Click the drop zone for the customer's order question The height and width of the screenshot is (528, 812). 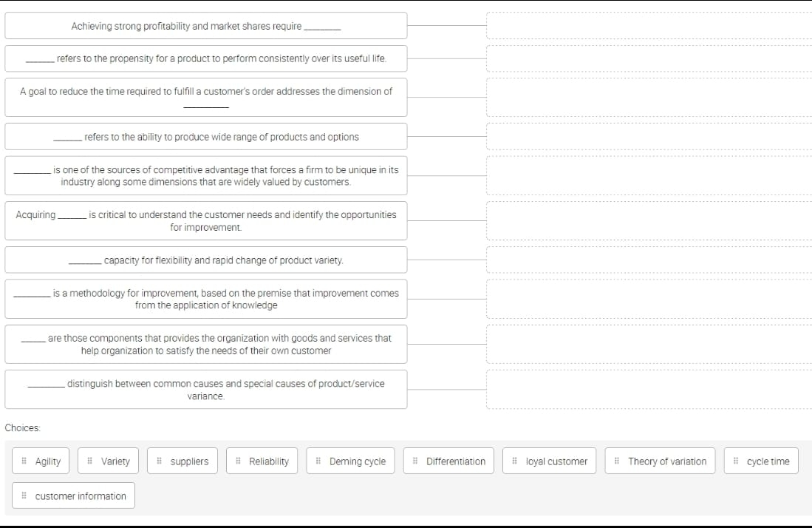tap(649, 98)
